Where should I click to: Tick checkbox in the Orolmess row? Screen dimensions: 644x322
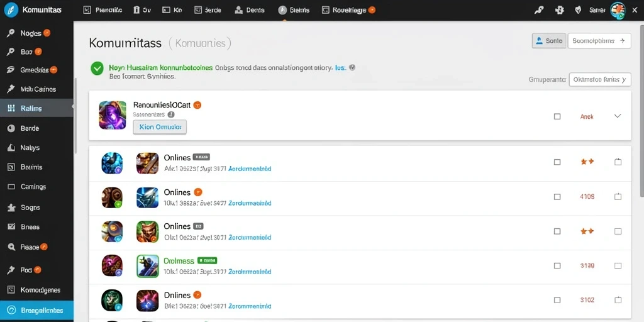(x=557, y=266)
